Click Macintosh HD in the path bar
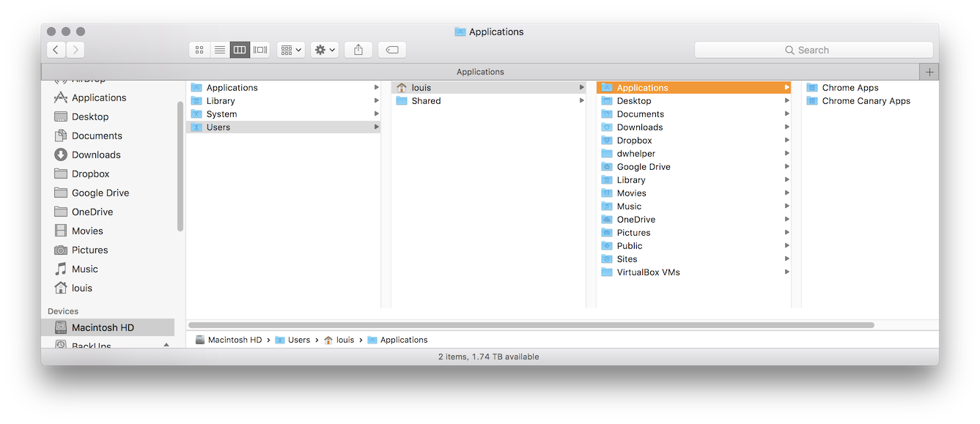This screenshot has height=424, width=980. coord(229,340)
